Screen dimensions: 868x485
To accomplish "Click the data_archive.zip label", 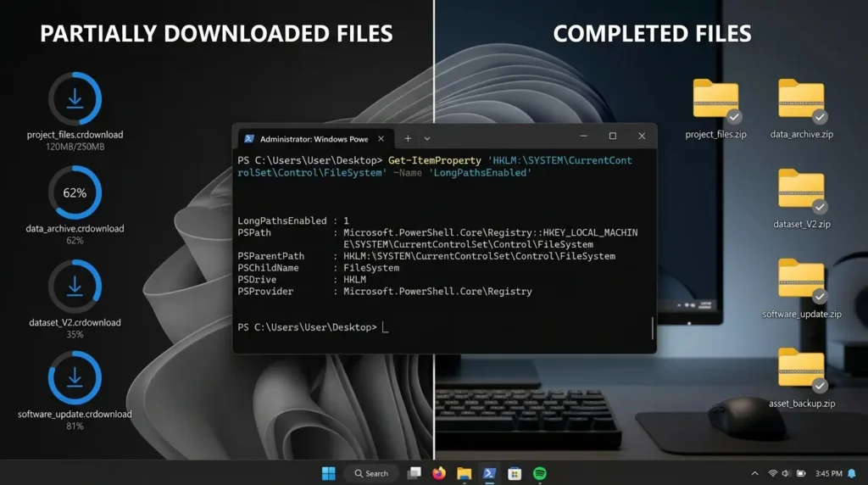I will (x=802, y=135).
